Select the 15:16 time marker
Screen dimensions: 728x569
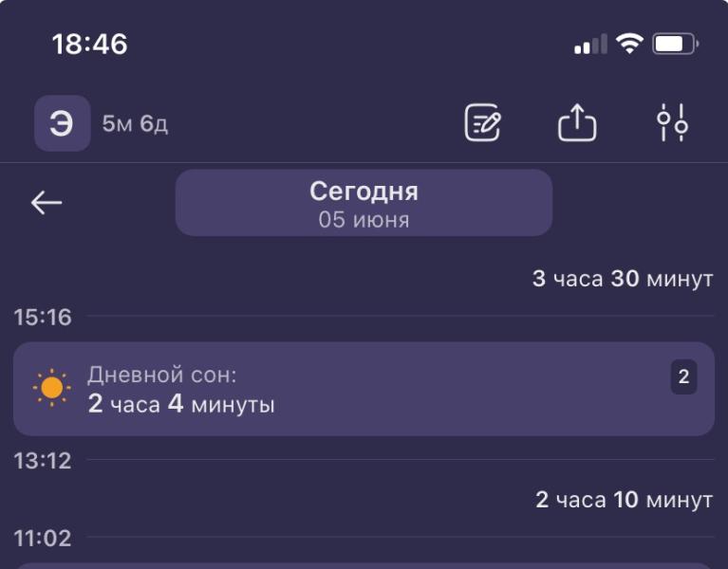pyautogui.click(x=43, y=317)
